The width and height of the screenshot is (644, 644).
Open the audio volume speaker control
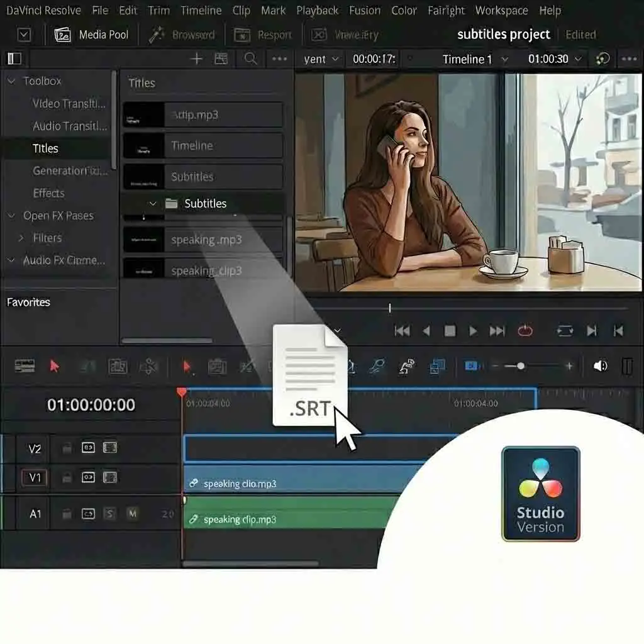click(x=601, y=366)
